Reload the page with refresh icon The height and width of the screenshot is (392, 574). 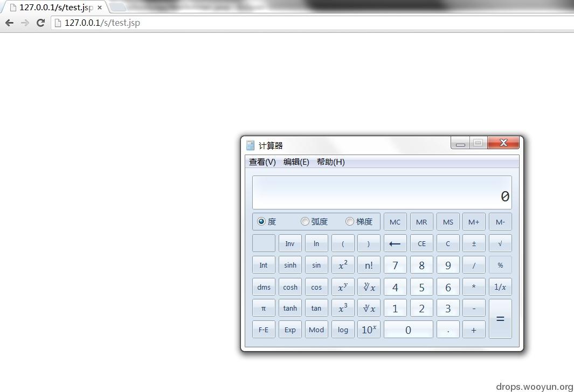click(x=40, y=23)
